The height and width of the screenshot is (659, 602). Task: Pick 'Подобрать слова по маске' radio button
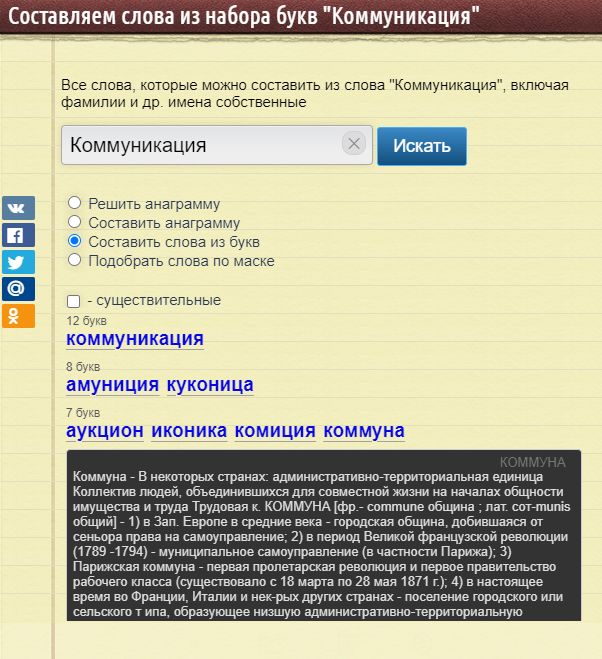pos(74,261)
